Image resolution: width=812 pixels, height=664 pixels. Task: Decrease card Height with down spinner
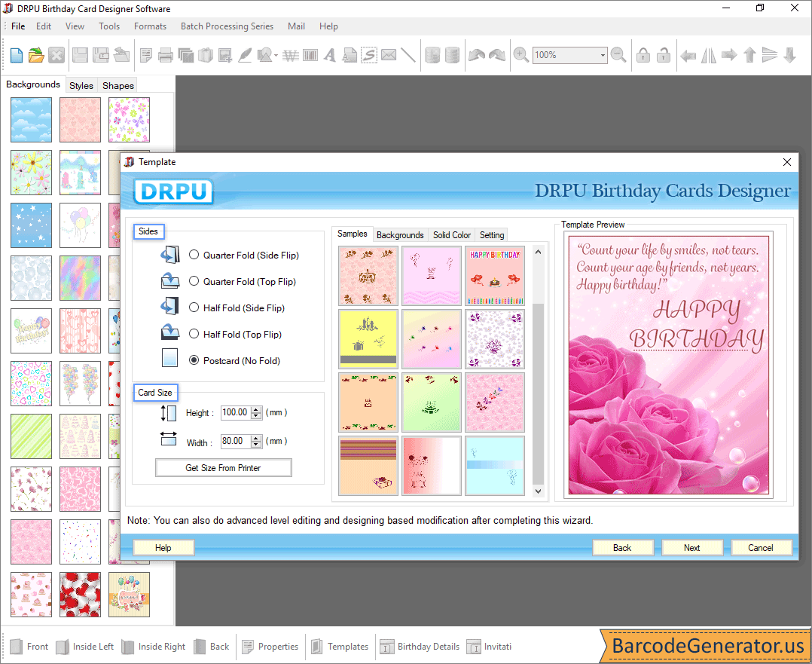256,416
